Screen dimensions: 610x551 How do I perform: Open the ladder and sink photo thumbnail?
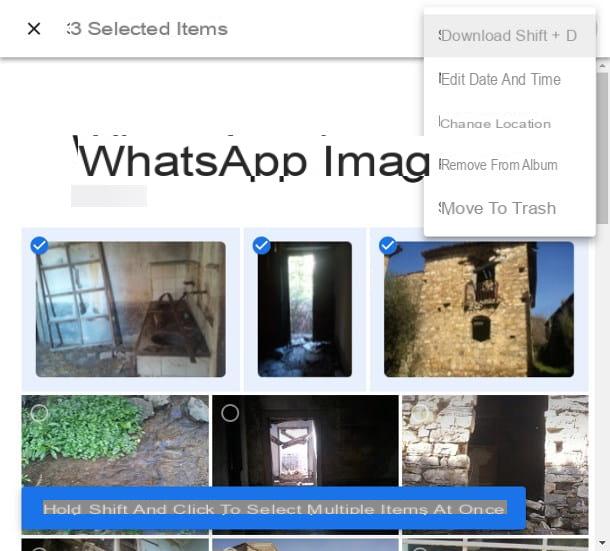point(131,309)
